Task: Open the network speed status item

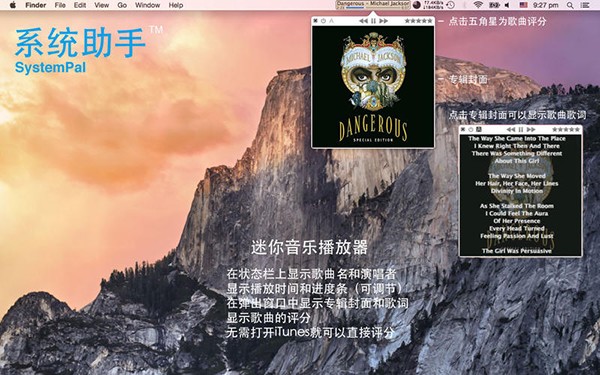Action: point(434,5)
